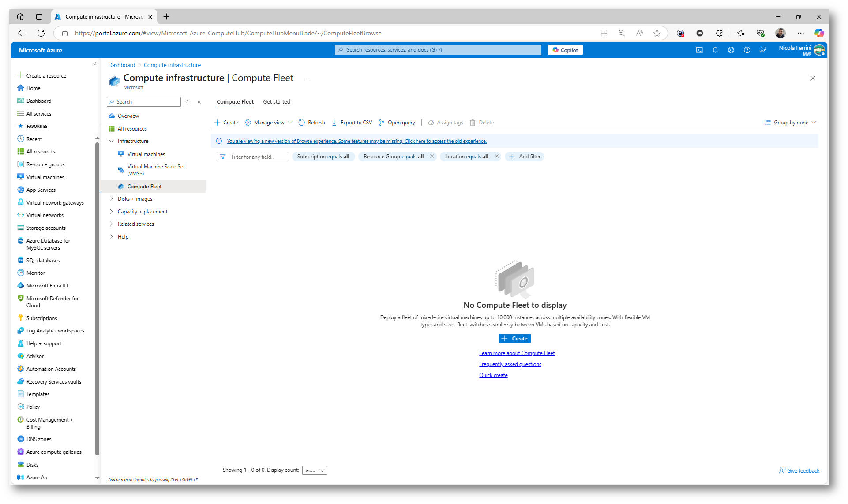Screen dimensions: 848x504
Task: Click Create in the toolbar
Action: point(226,123)
